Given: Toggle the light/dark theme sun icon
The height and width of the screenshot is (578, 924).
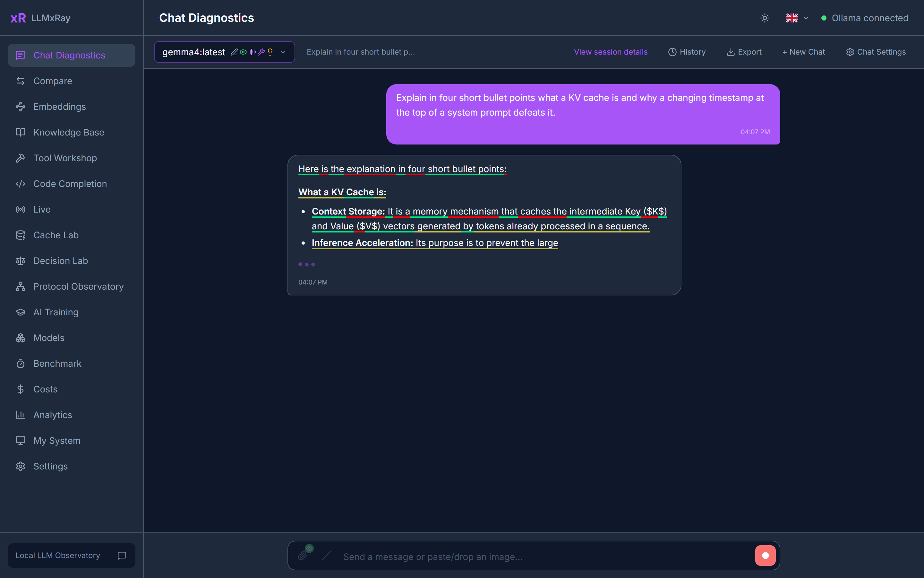Looking at the screenshot, I should tap(765, 18).
